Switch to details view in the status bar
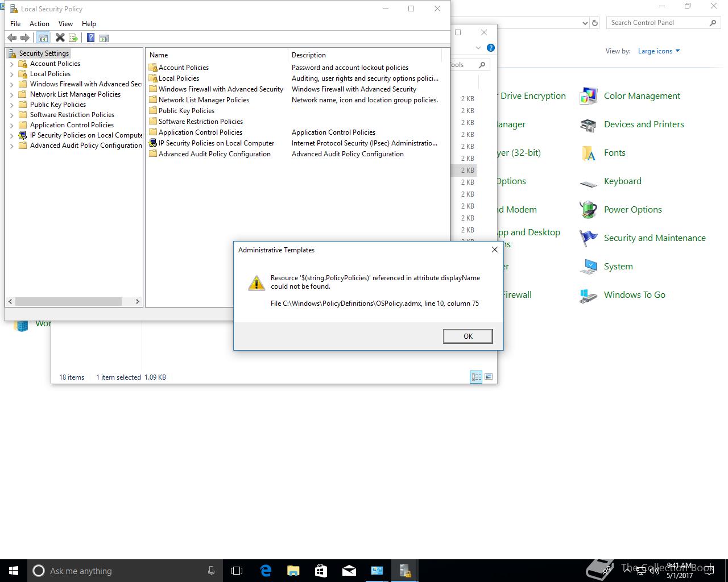728x582 pixels. [476, 377]
